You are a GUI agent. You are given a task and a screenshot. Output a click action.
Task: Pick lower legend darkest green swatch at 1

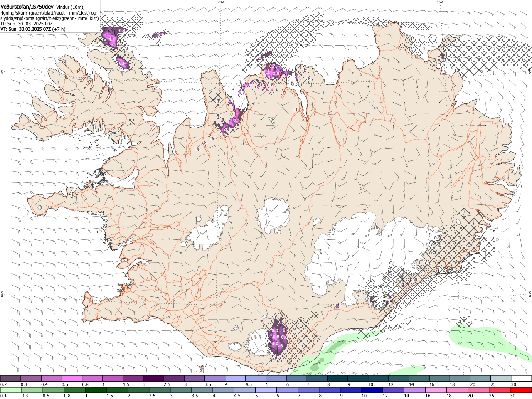click(96, 390)
